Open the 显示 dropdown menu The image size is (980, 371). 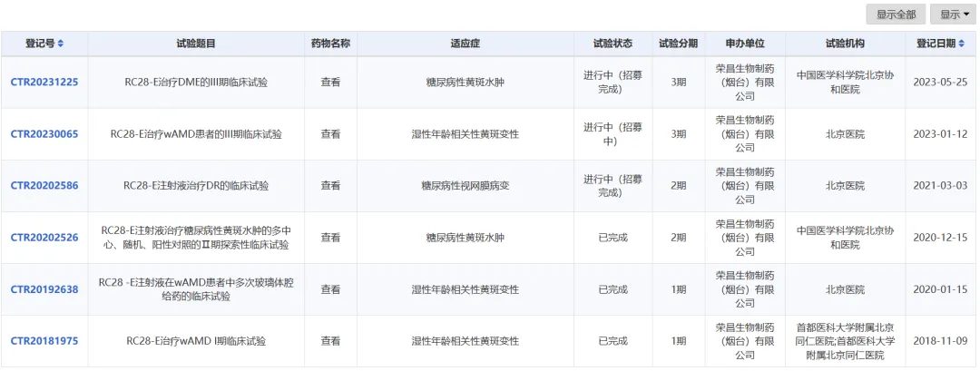[954, 15]
